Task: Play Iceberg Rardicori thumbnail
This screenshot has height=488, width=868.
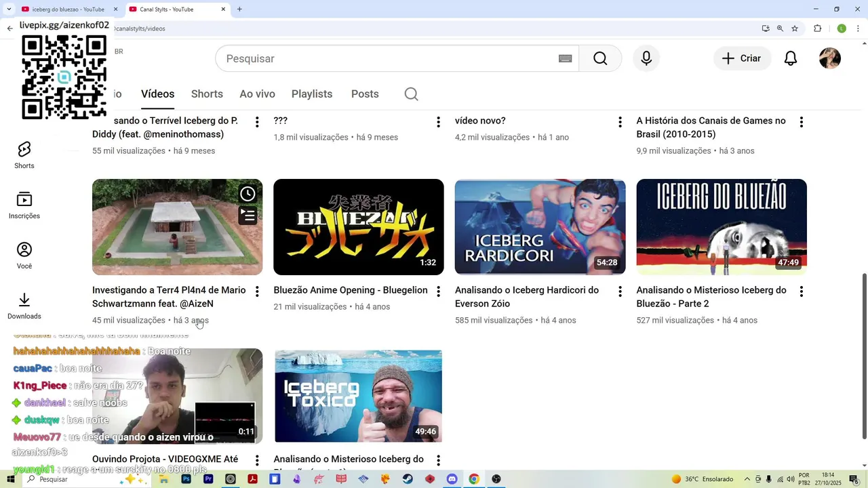Action: pos(540,227)
